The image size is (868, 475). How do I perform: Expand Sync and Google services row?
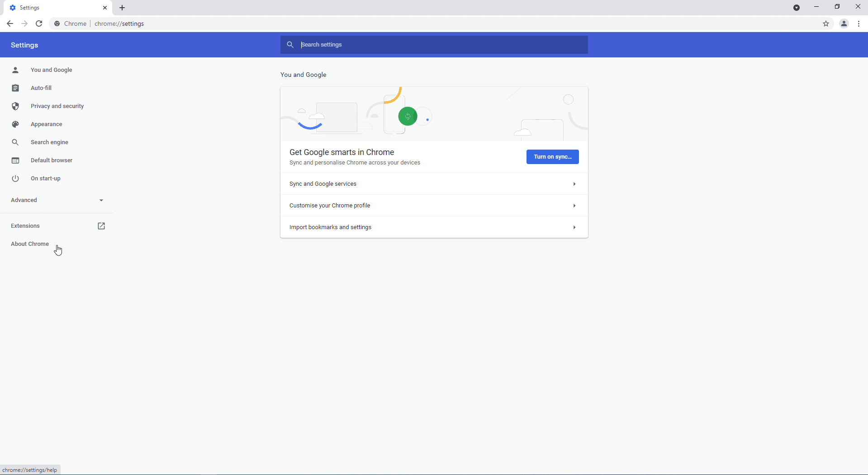[x=433, y=184]
